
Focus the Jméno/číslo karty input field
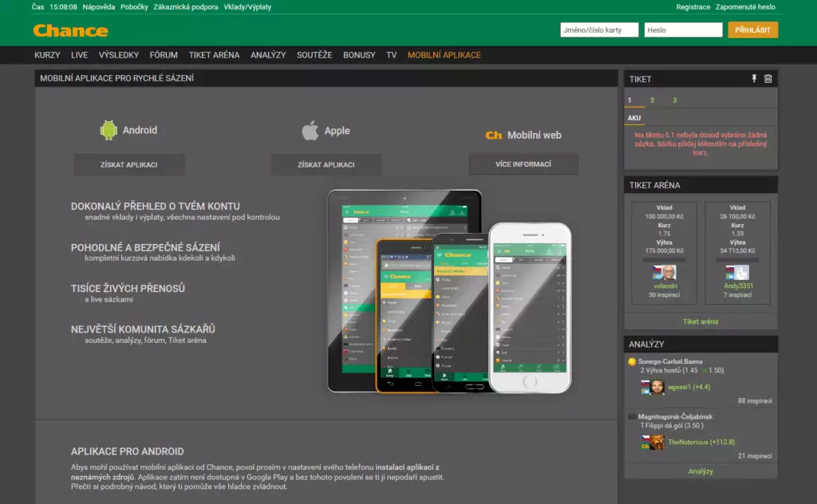click(x=599, y=30)
